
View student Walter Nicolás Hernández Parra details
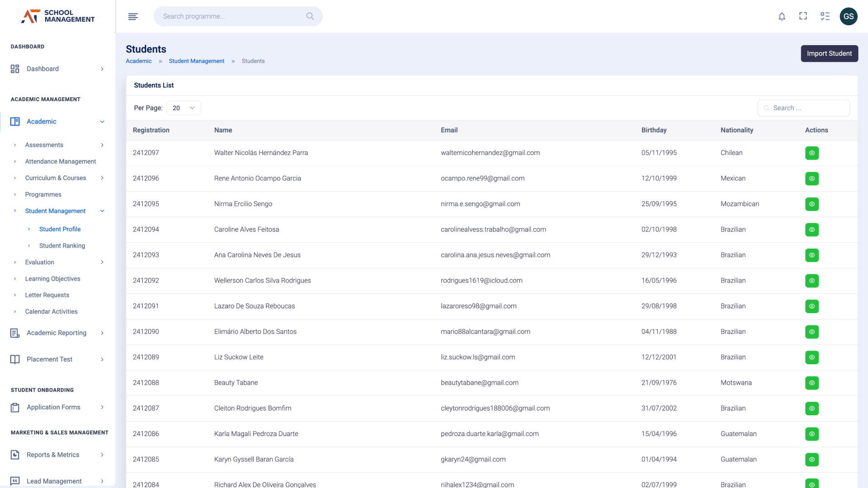(812, 153)
